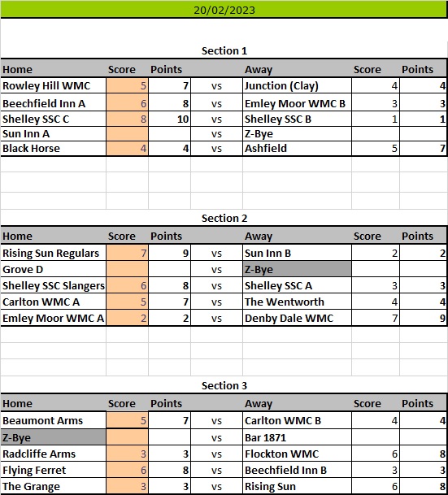Select the 20/02/2023 date header cell
The image size is (448, 495).
coord(224,10)
